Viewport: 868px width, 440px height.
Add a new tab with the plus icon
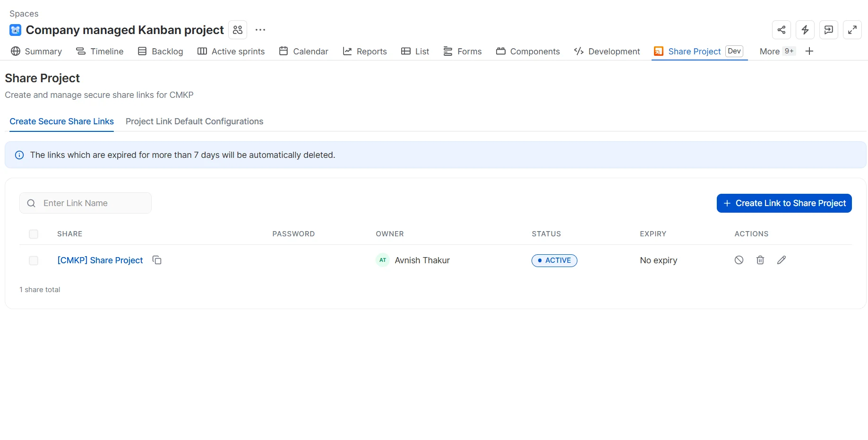coord(809,51)
